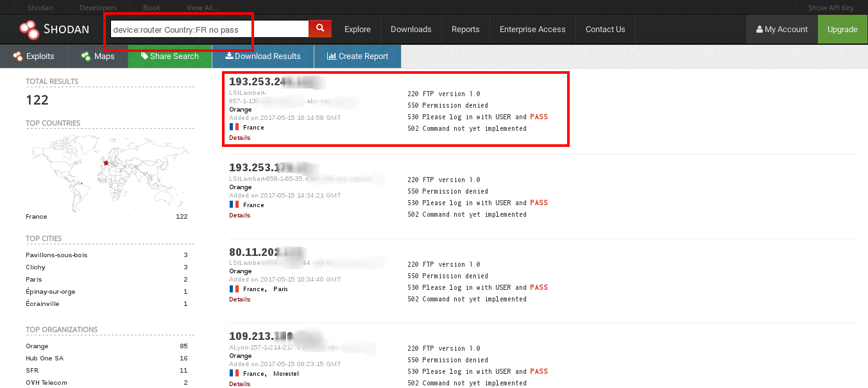Click the green Upgrade button
This screenshot has width=868, height=388.
pos(842,29)
